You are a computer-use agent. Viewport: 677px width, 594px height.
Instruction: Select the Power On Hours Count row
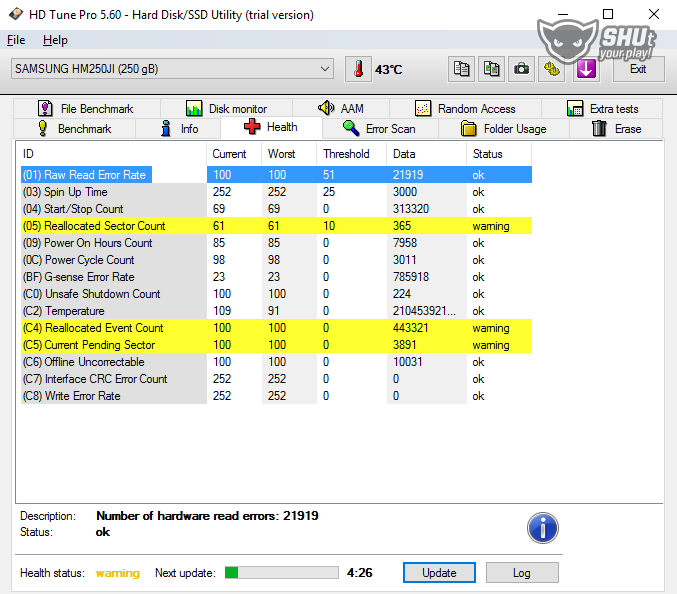(x=276, y=243)
